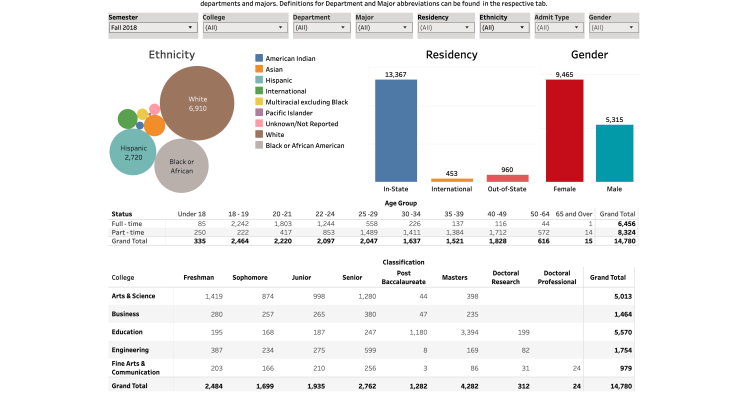729x417 pixels.
Task: Select the Out-of-State residency bar
Action: [507, 178]
